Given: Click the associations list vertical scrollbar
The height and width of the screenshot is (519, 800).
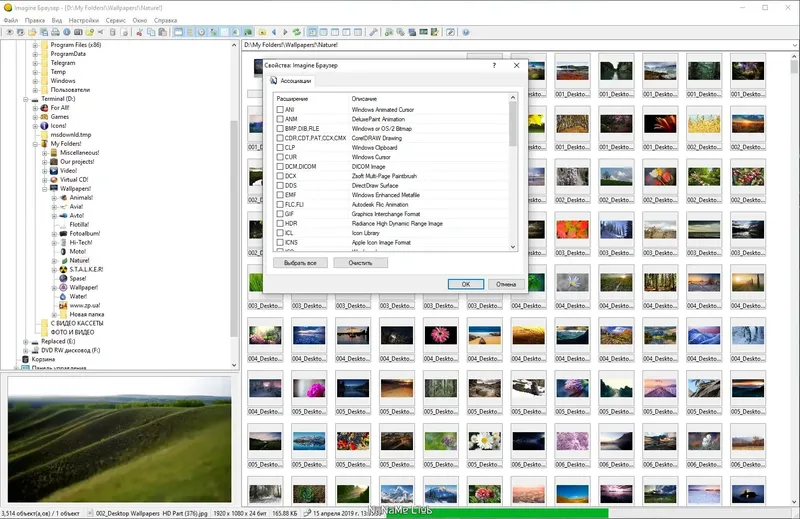Looking at the screenshot, I should coord(513,170).
